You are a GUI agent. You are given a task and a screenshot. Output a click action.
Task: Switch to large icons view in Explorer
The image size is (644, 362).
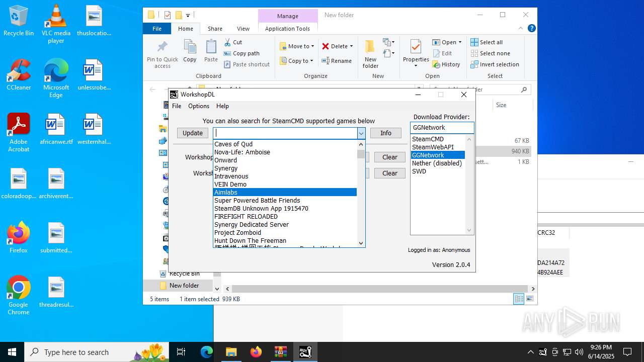pyautogui.click(x=529, y=299)
